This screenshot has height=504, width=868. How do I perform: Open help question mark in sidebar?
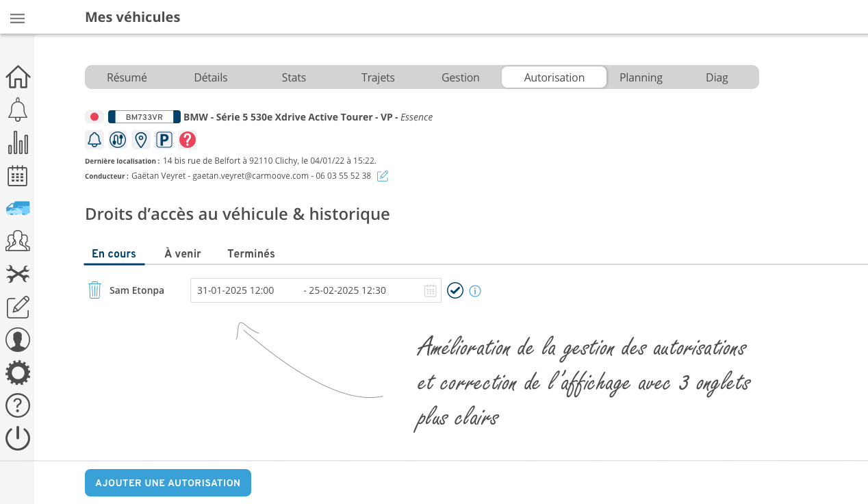(18, 405)
